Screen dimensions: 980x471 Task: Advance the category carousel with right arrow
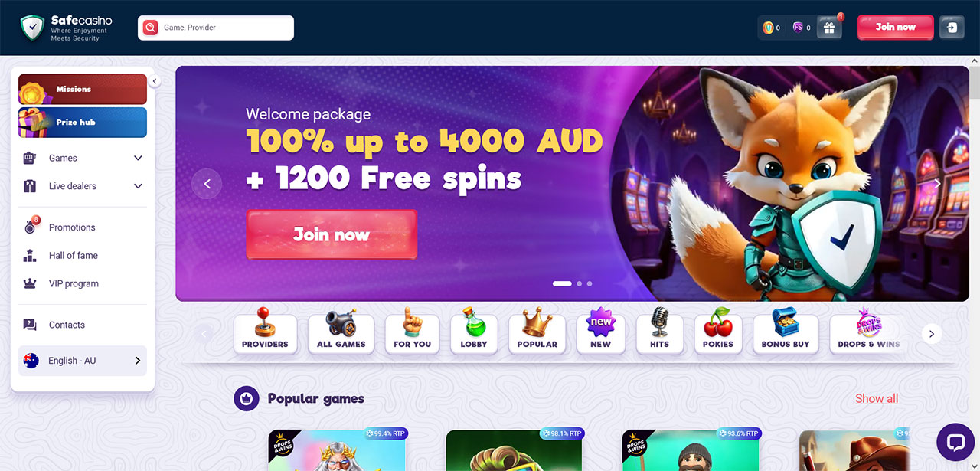click(932, 334)
